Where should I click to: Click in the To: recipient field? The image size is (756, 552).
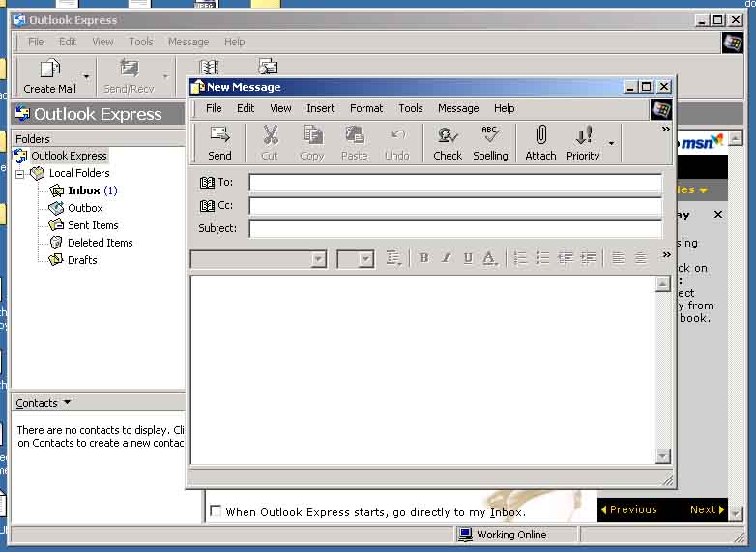click(455, 184)
